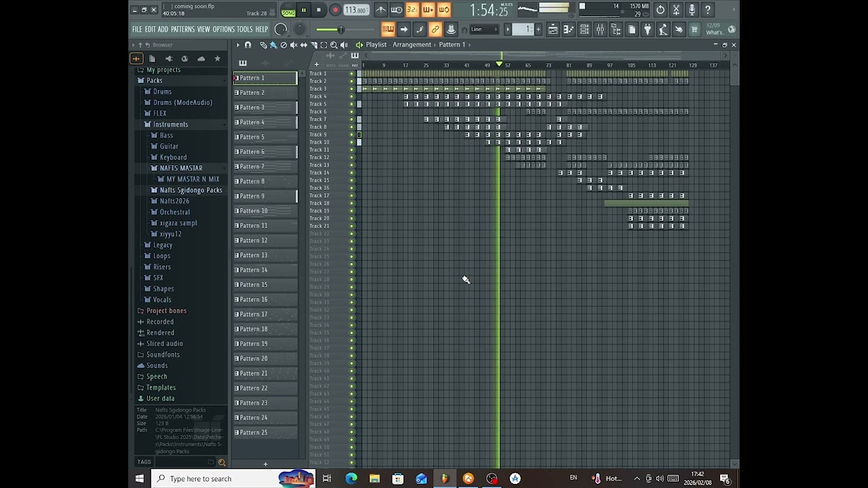The height and width of the screenshot is (488, 868).
Task: Toggle the metronome icon
Action: tap(381, 9)
